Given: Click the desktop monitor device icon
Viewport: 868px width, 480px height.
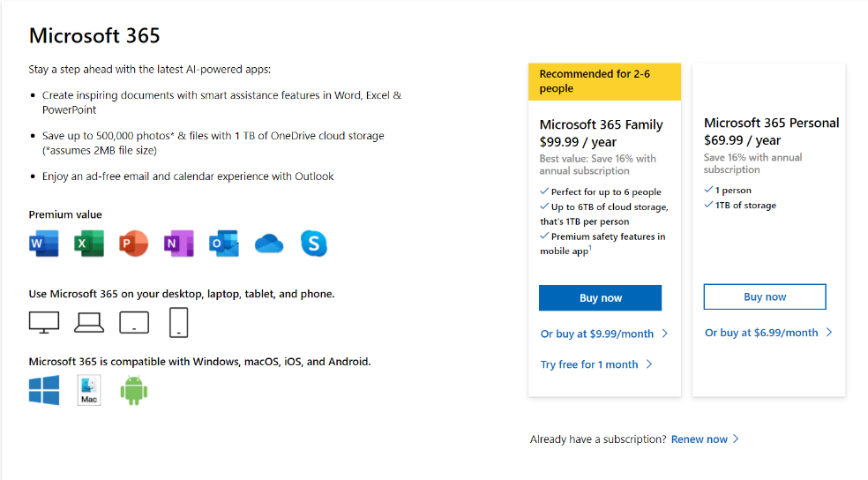Looking at the screenshot, I should [44, 322].
